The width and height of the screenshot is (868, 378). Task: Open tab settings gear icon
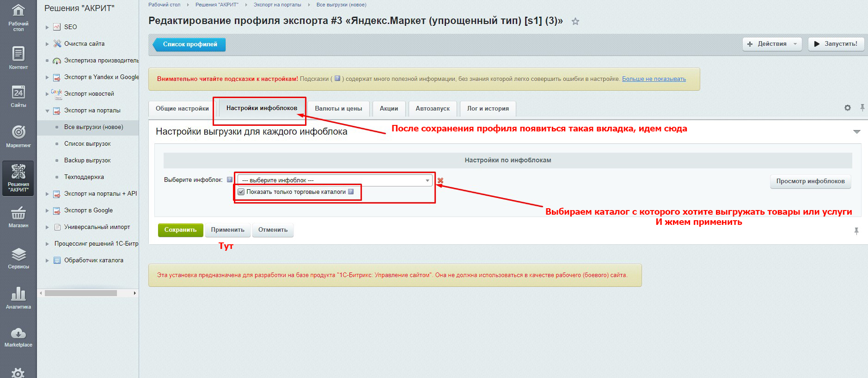click(847, 108)
